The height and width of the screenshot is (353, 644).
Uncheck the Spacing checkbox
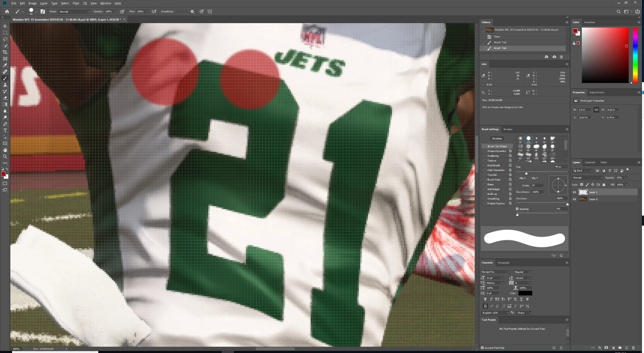[x=517, y=209]
